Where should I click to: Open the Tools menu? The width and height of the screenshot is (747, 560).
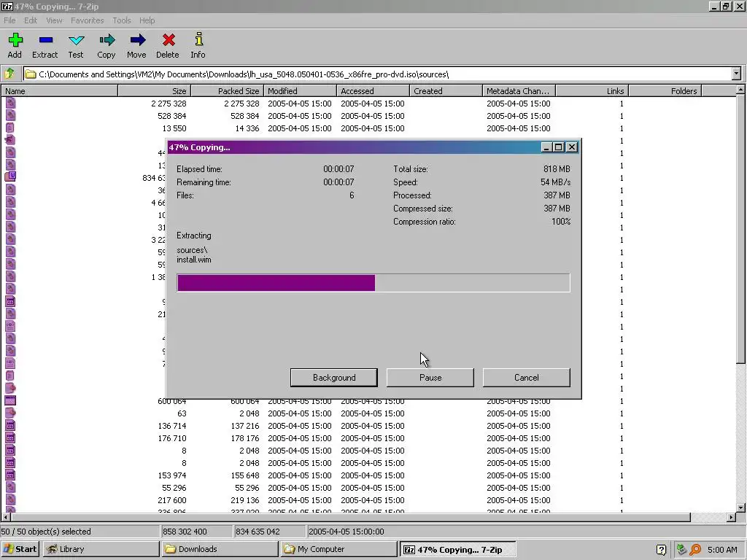pyautogui.click(x=122, y=20)
